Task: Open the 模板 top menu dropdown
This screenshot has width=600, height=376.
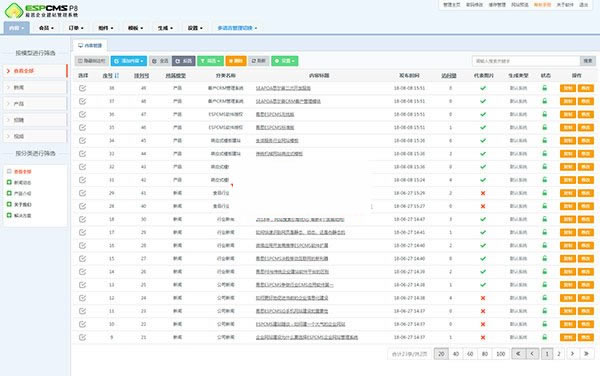Action: click(x=135, y=28)
